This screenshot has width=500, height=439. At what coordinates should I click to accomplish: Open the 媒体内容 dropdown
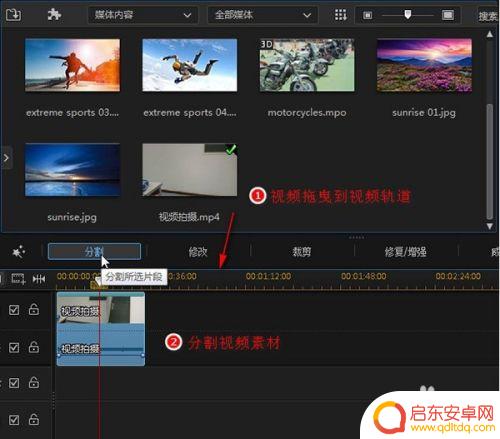143,15
